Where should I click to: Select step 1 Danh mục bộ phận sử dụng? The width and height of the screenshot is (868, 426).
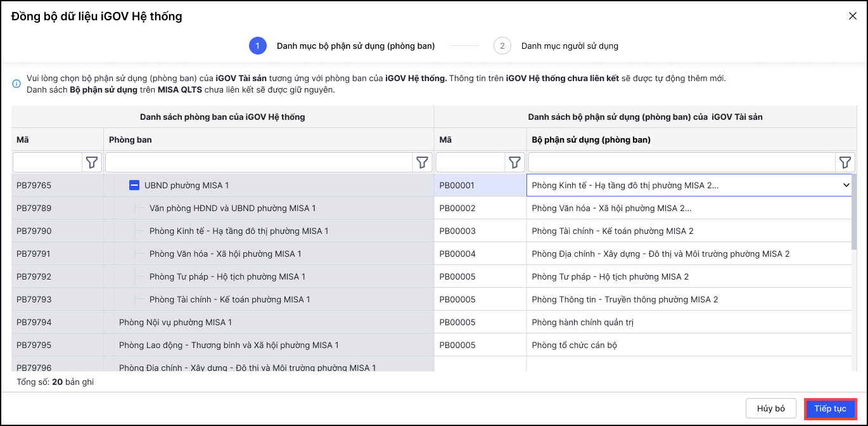pyautogui.click(x=258, y=46)
